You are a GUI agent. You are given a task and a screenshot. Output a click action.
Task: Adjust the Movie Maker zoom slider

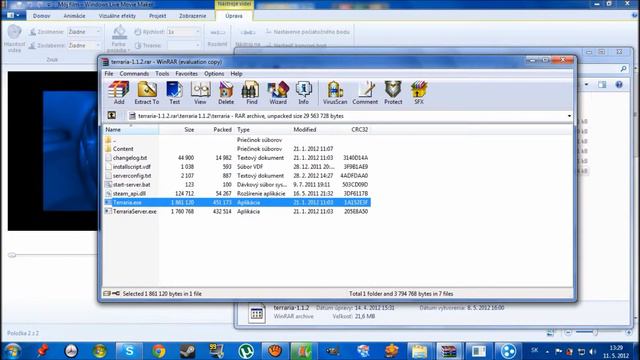point(595,333)
